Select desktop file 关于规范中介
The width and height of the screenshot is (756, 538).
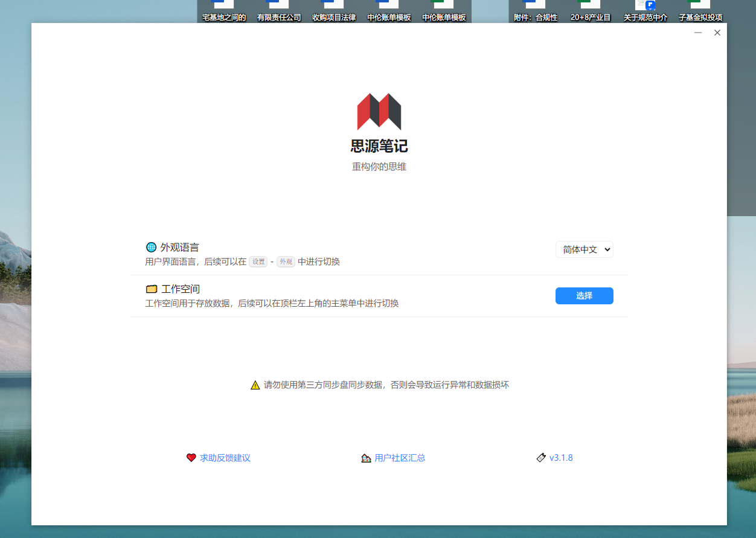point(645,12)
